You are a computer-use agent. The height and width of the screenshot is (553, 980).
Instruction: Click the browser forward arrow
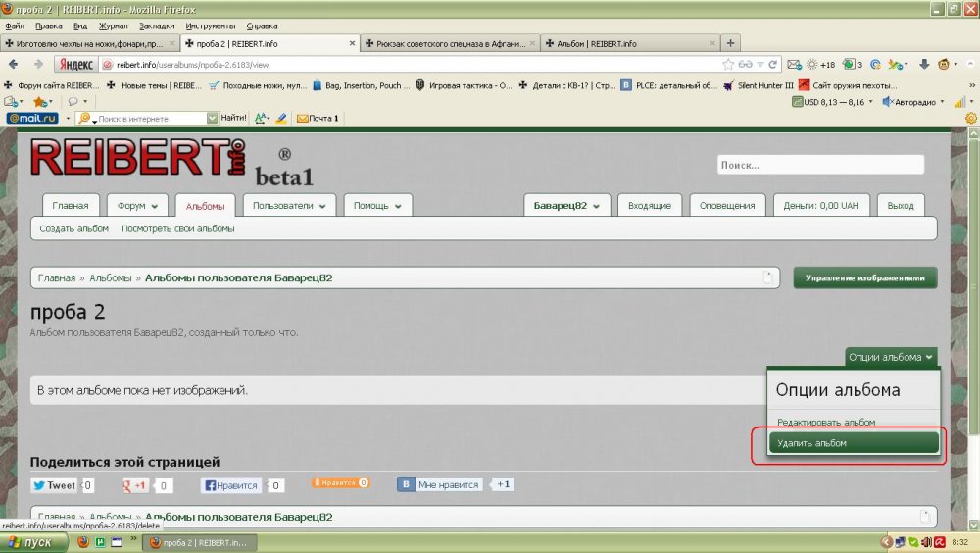39,64
